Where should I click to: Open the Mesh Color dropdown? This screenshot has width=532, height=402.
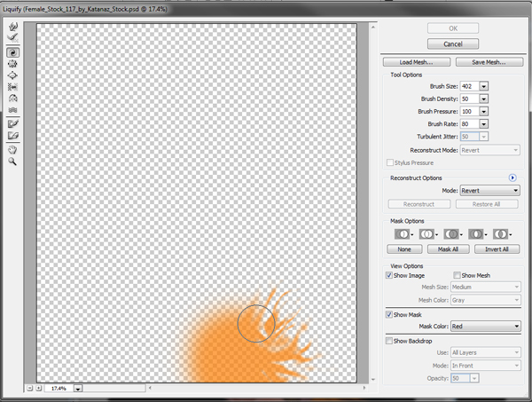pos(486,300)
